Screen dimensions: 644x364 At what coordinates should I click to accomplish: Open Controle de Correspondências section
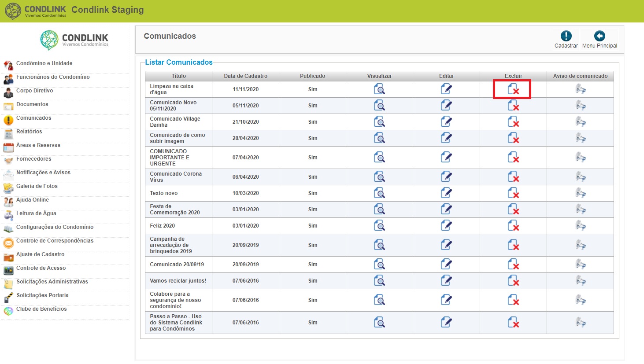pyautogui.click(x=55, y=241)
